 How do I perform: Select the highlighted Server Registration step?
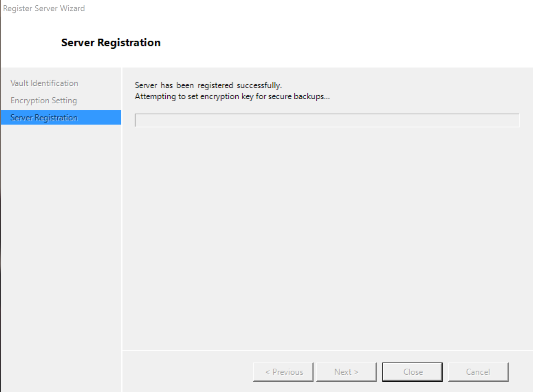pyautogui.click(x=43, y=117)
